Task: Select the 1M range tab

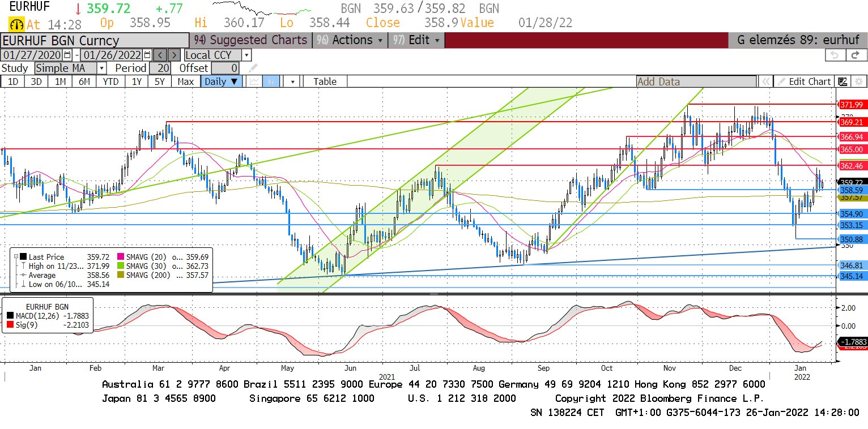Action: point(61,81)
